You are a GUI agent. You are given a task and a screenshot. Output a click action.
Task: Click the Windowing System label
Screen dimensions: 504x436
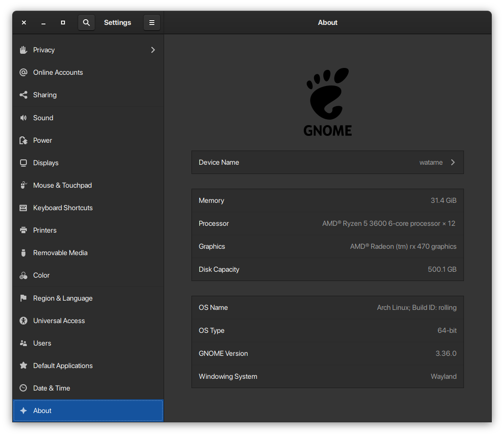click(228, 376)
